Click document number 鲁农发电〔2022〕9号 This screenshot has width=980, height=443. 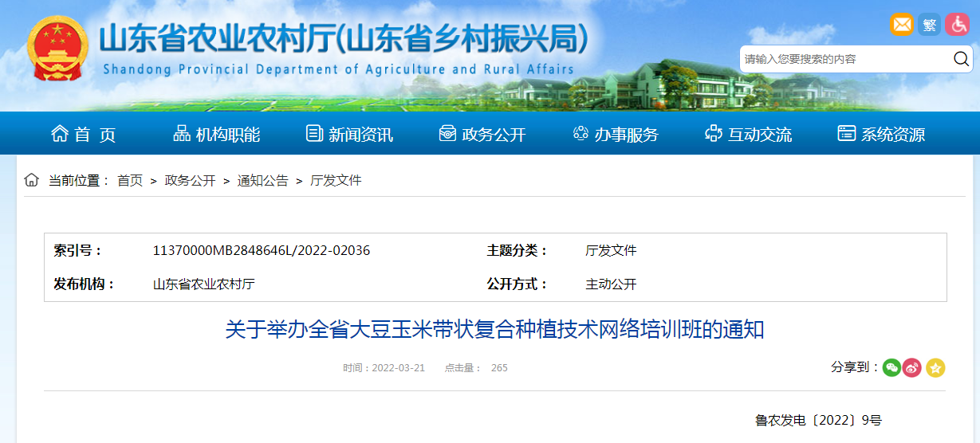818,420
